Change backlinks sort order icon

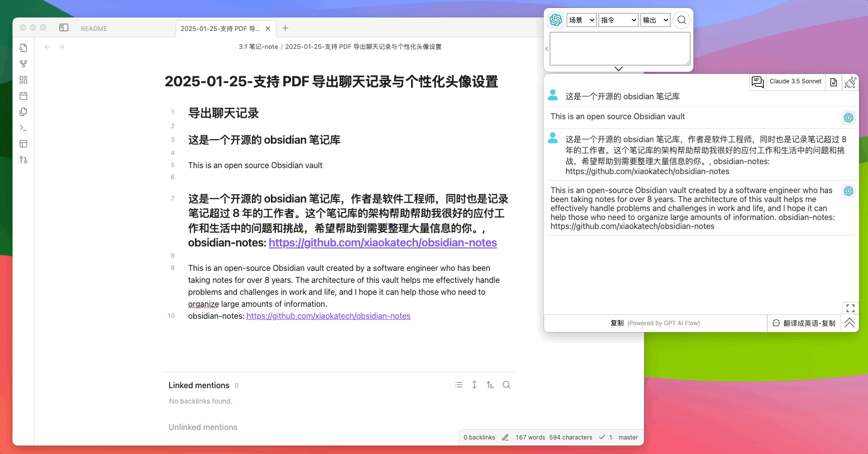490,385
